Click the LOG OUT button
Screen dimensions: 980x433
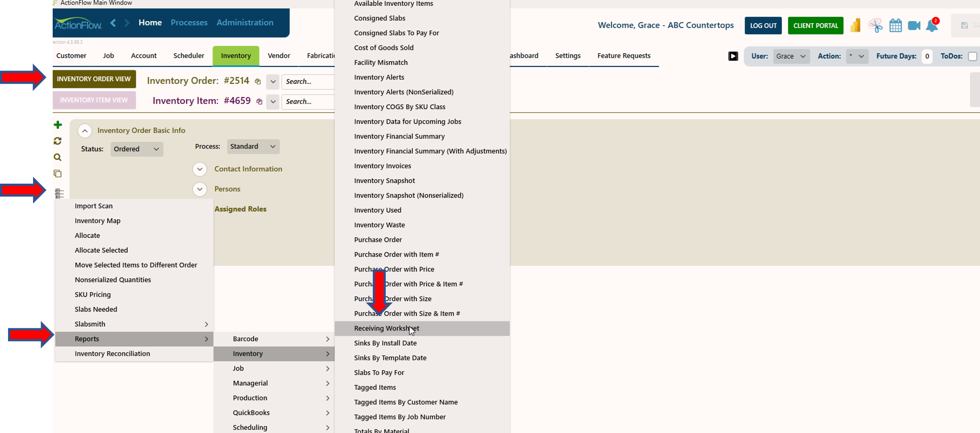tap(763, 25)
